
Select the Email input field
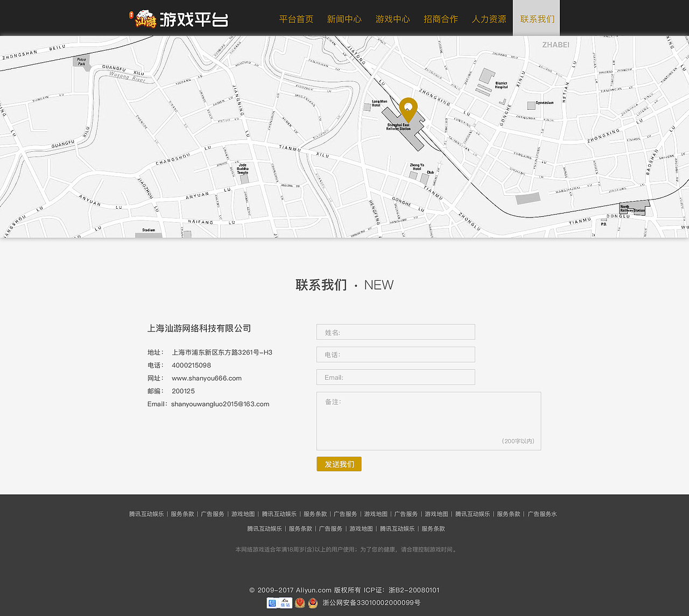(x=396, y=377)
